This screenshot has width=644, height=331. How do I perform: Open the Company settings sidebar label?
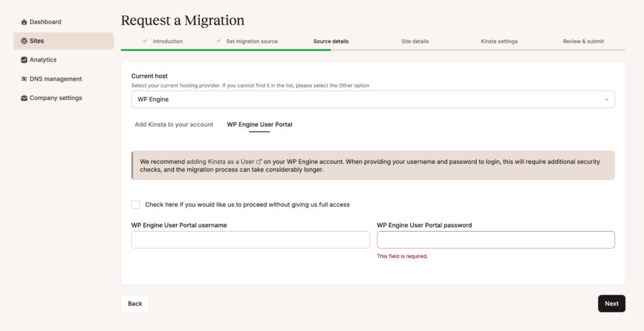tap(56, 98)
